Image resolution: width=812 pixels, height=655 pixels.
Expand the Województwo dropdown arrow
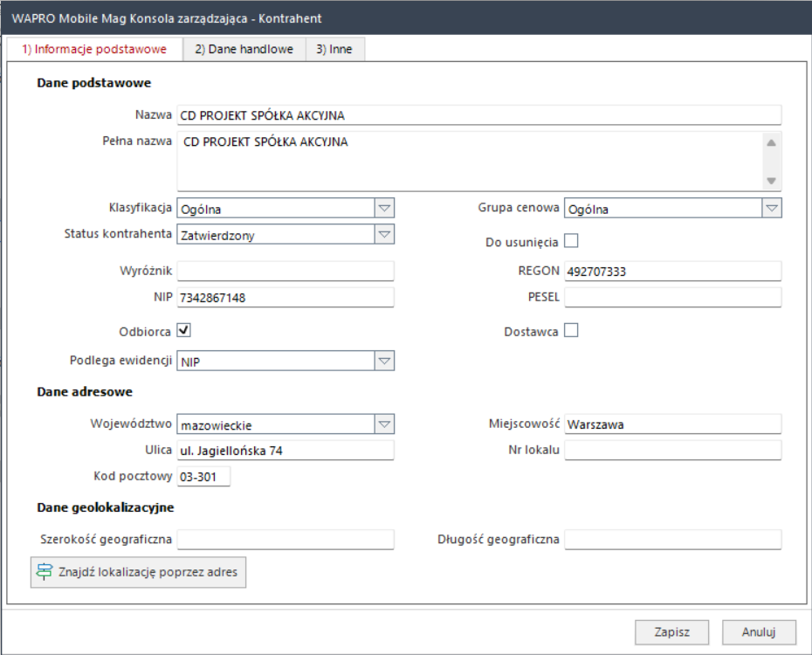[384, 424]
